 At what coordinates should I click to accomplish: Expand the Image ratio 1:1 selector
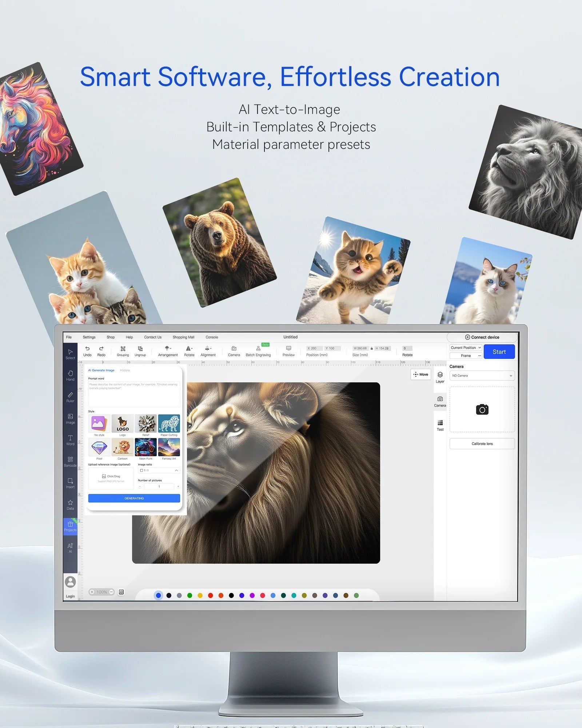coord(159,470)
